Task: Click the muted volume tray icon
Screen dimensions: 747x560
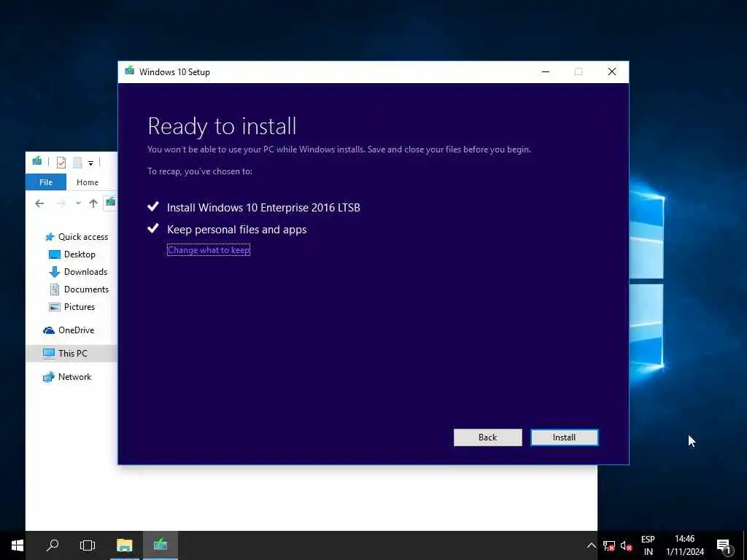Action: [x=626, y=545]
